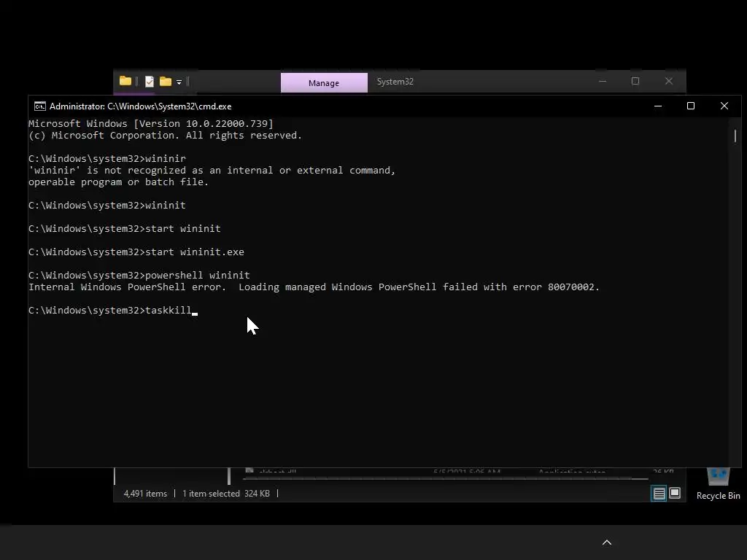
Task: Click the folder icon in the System32 Explorer title bar
Action: click(125, 81)
